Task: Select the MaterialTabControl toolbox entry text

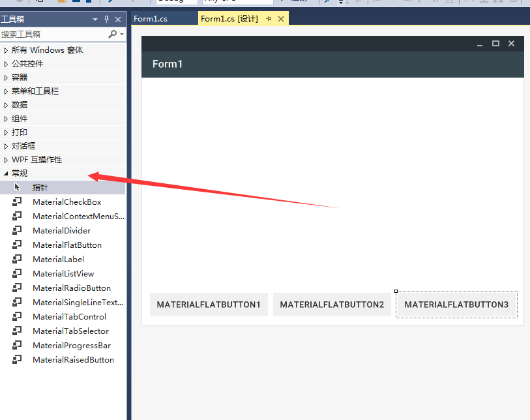Action: coord(69,317)
